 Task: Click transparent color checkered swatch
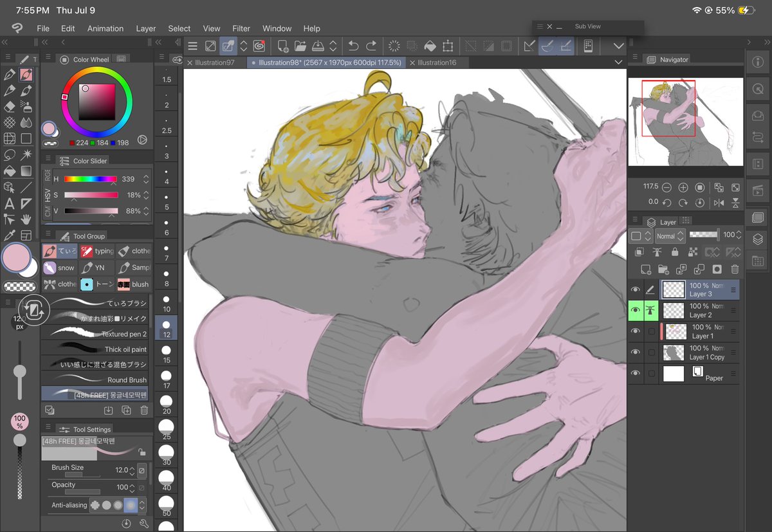(19, 287)
